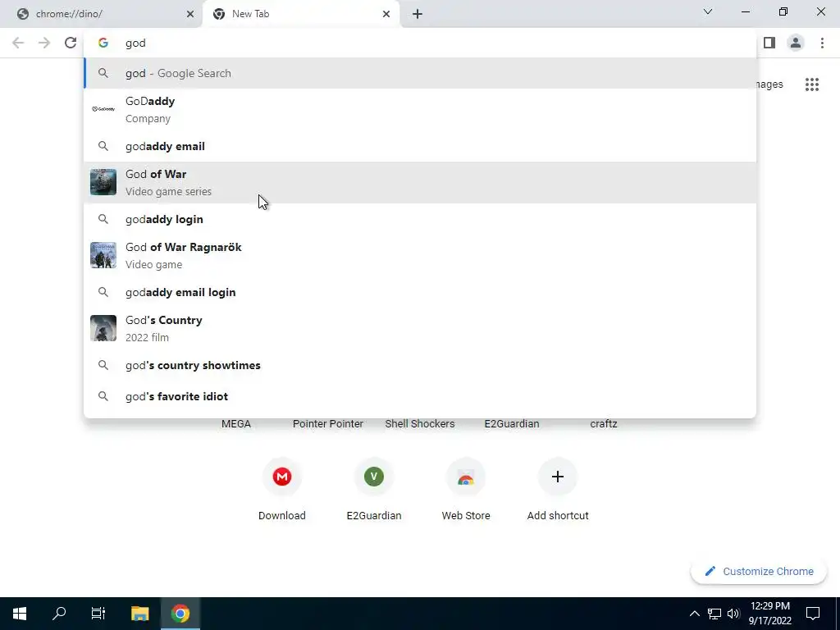Click the Customize Chrome button
This screenshot has height=630, width=840.
(759, 572)
